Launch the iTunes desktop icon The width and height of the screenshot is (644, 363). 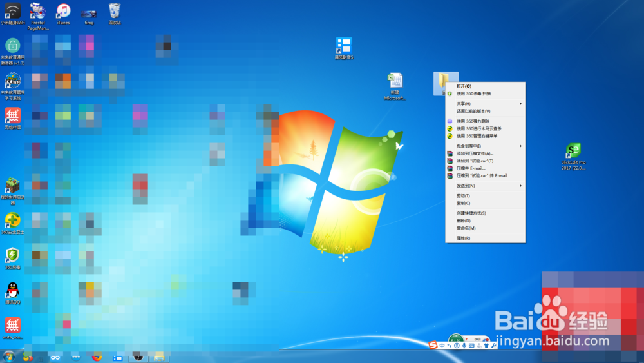63,13
